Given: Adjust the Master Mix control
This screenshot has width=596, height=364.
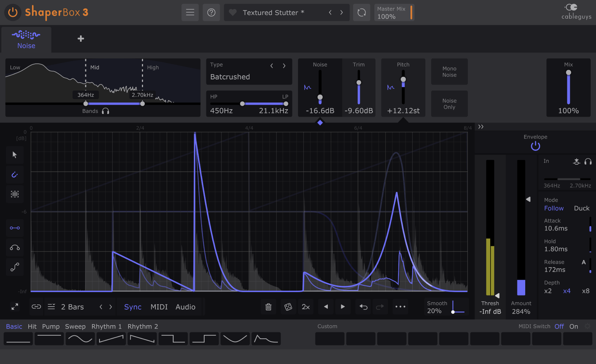Looking at the screenshot, I should pyautogui.click(x=394, y=12).
